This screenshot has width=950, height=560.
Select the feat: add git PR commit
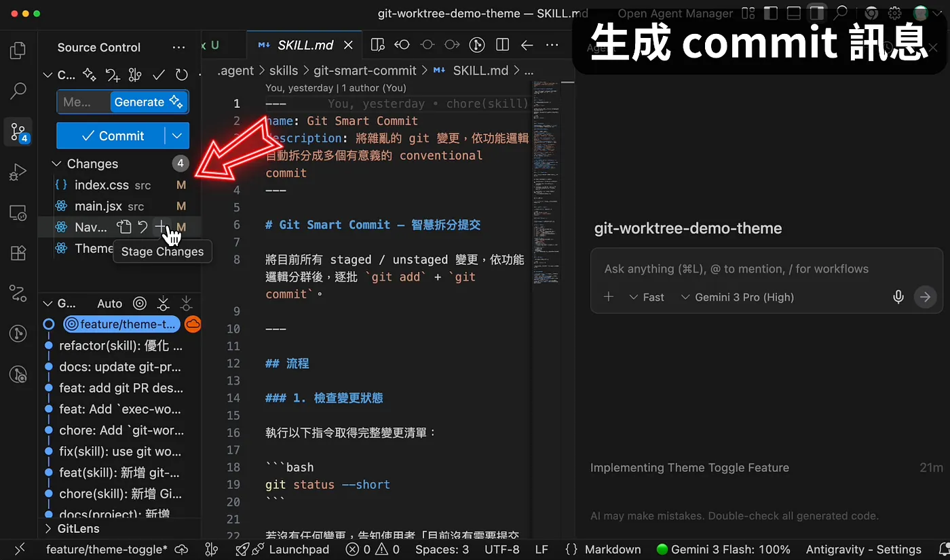point(119,388)
